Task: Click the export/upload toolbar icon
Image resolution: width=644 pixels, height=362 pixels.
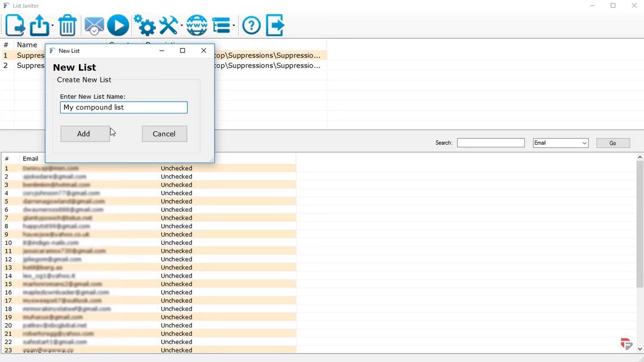Action: point(40,25)
